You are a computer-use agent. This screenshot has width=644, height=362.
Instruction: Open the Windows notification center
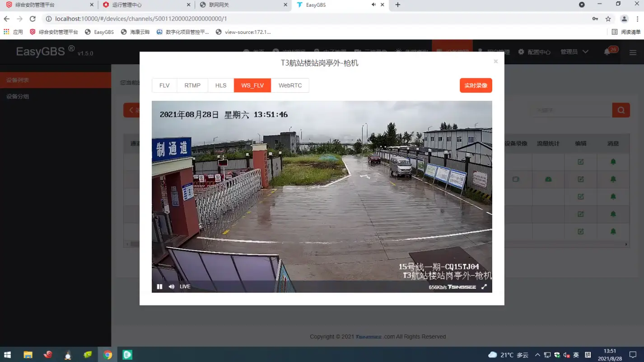(633, 355)
